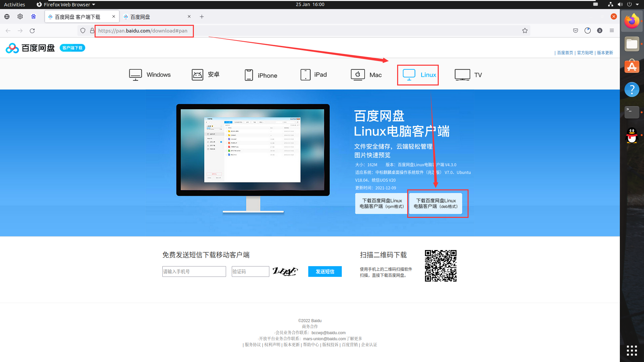
Task: Open the 版本更新 link at top right
Action: tap(605, 53)
